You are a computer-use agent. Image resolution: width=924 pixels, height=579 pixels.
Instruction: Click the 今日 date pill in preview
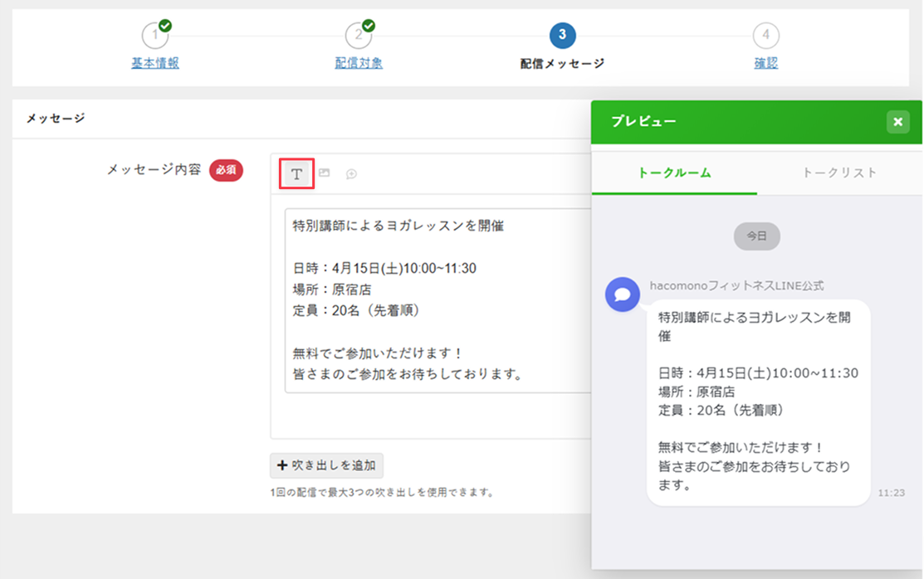click(x=756, y=236)
